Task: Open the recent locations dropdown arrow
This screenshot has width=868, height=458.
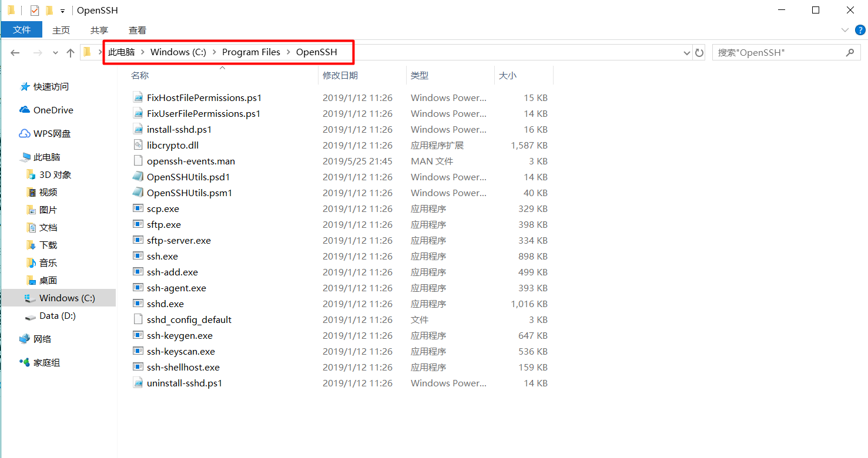Action: (x=55, y=53)
